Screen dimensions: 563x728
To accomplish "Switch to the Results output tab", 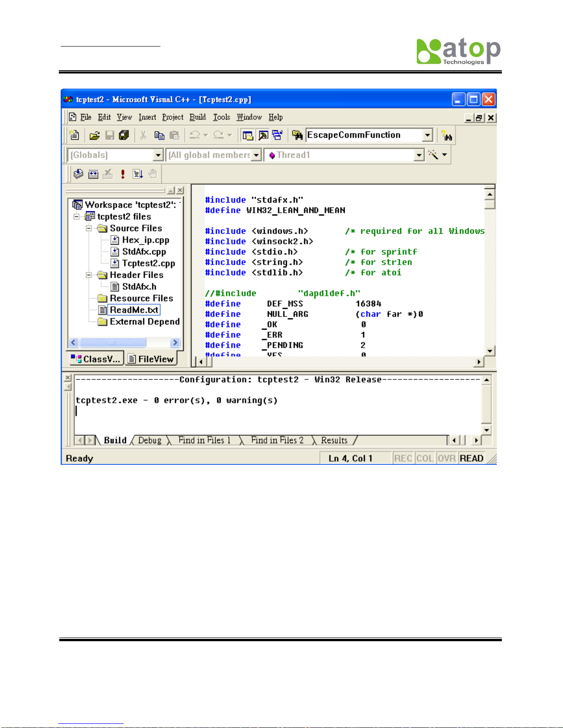I will tap(334, 440).
